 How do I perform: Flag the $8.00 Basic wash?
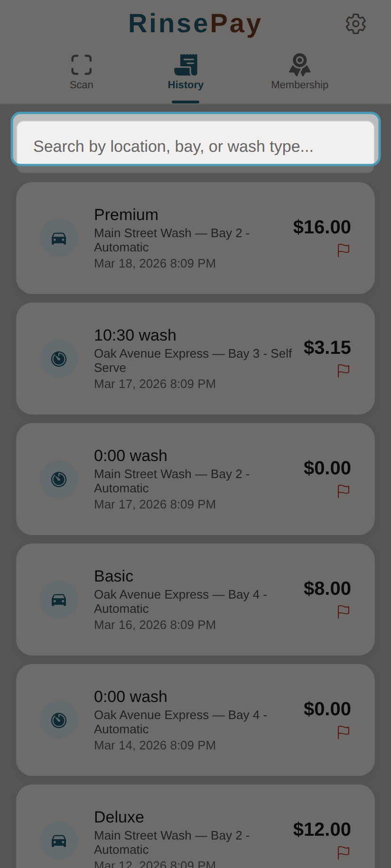(343, 611)
